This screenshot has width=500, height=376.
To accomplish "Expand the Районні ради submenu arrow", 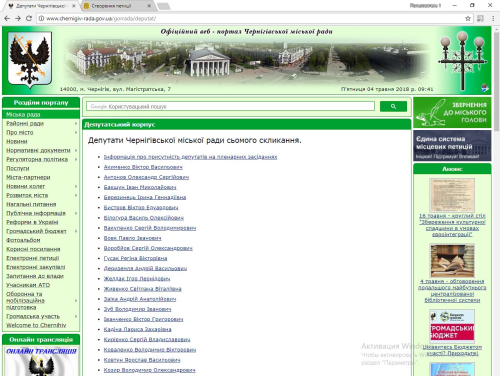I will click(x=76, y=123).
